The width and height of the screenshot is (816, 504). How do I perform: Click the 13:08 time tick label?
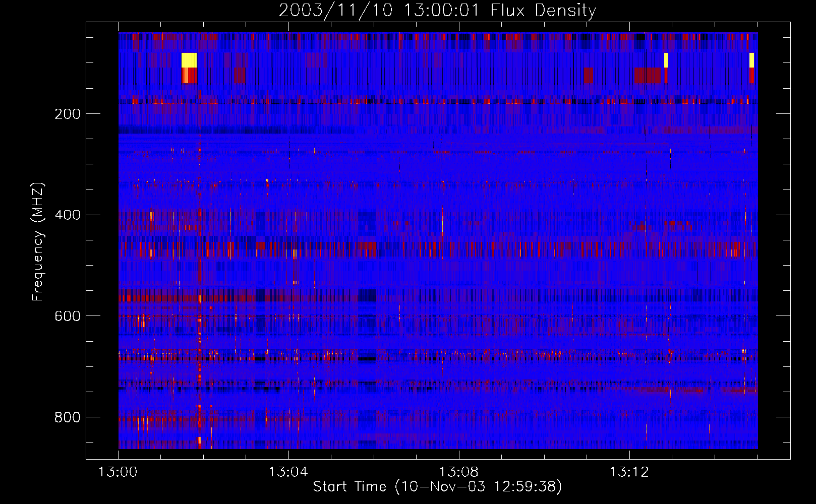pos(458,472)
